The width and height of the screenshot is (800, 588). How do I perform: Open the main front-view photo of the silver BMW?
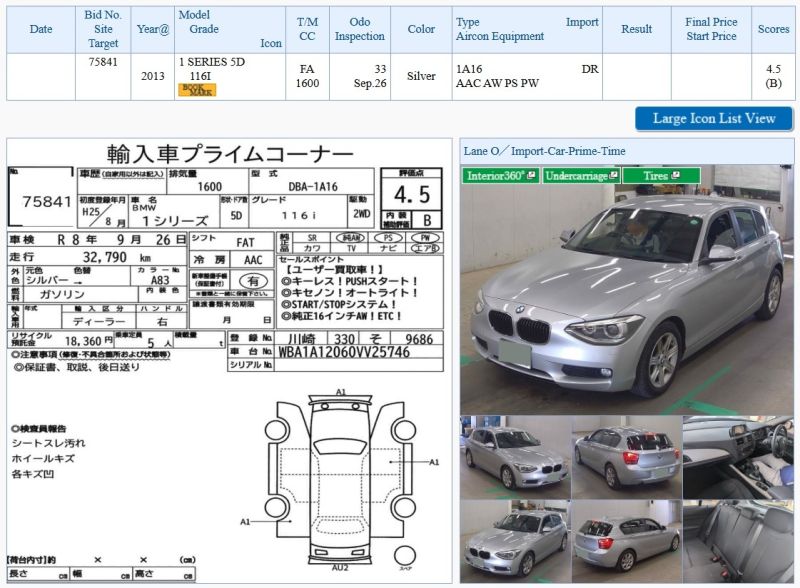pyautogui.click(x=627, y=289)
